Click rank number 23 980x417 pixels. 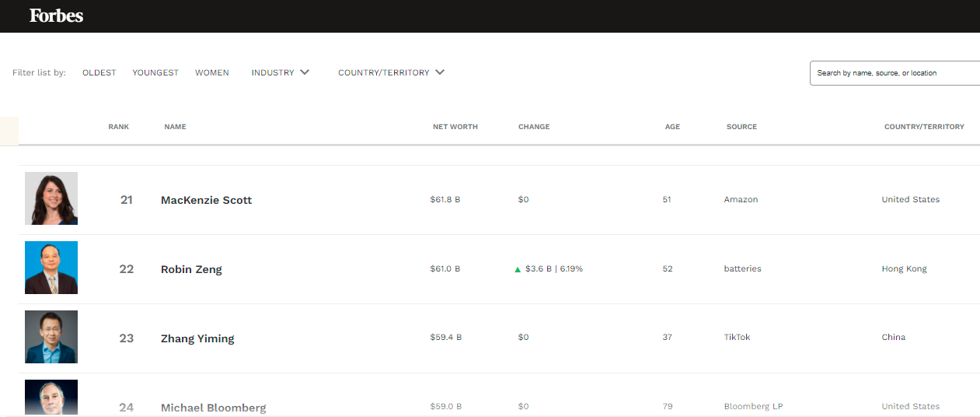pyautogui.click(x=127, y=338)
